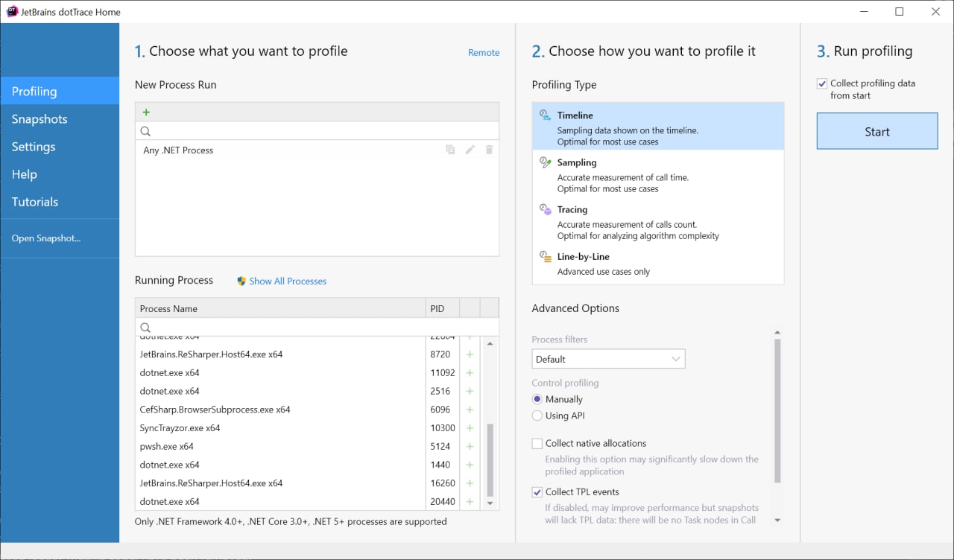Click the Remote link

click(484, 52)
